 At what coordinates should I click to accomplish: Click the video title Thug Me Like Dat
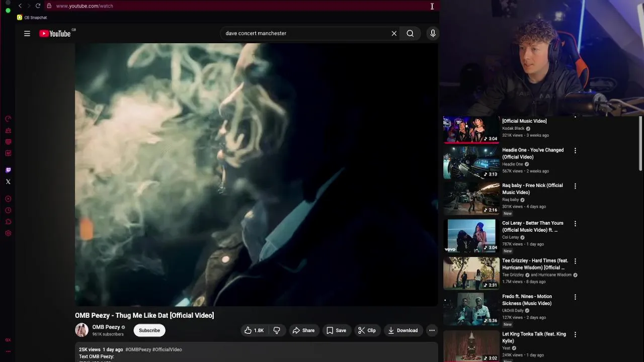pos(144,315)
